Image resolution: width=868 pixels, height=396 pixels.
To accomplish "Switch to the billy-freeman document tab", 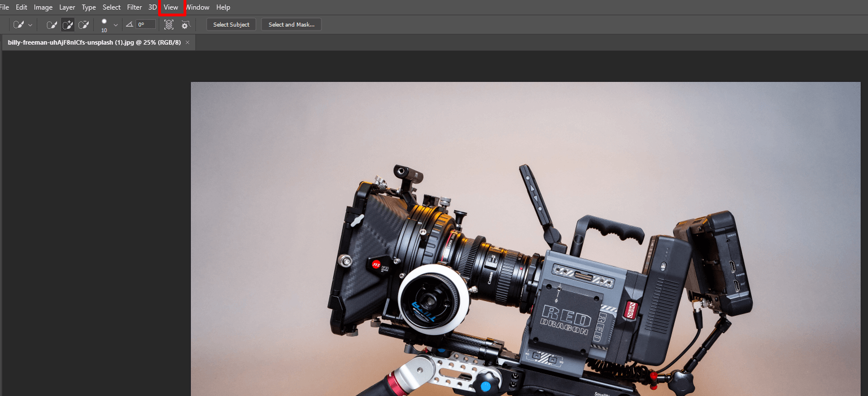I will point(94,42).
